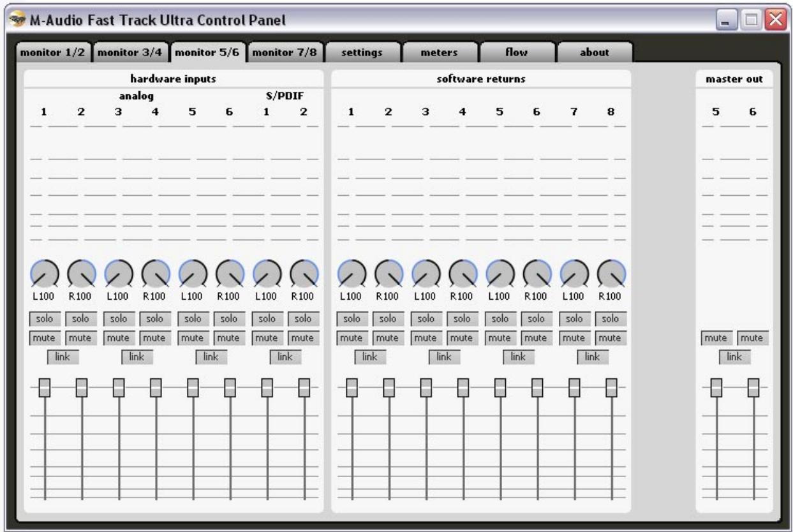Click pan knob of software return 2
This screenshot has height=532, width=793.
tap(389, 274)
